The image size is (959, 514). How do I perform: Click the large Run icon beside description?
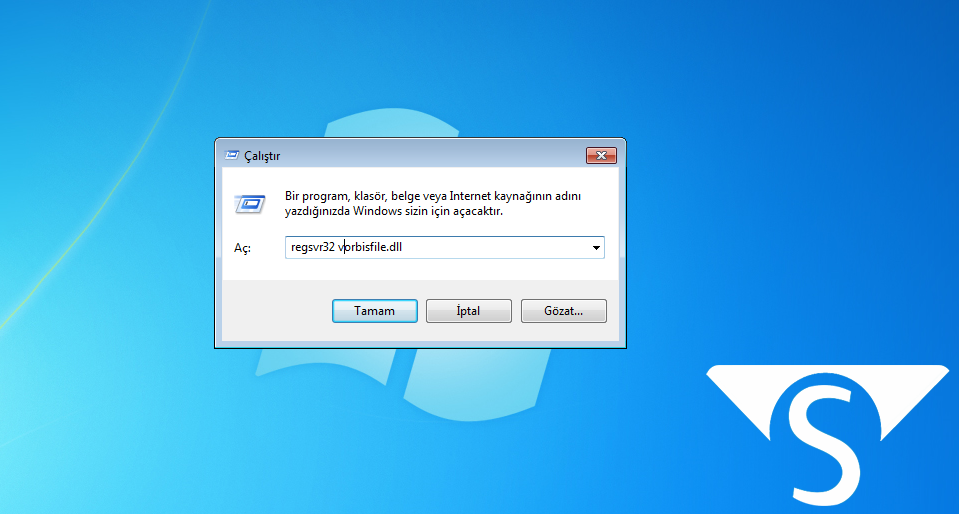pyautogui.click(x=250, y=204)
